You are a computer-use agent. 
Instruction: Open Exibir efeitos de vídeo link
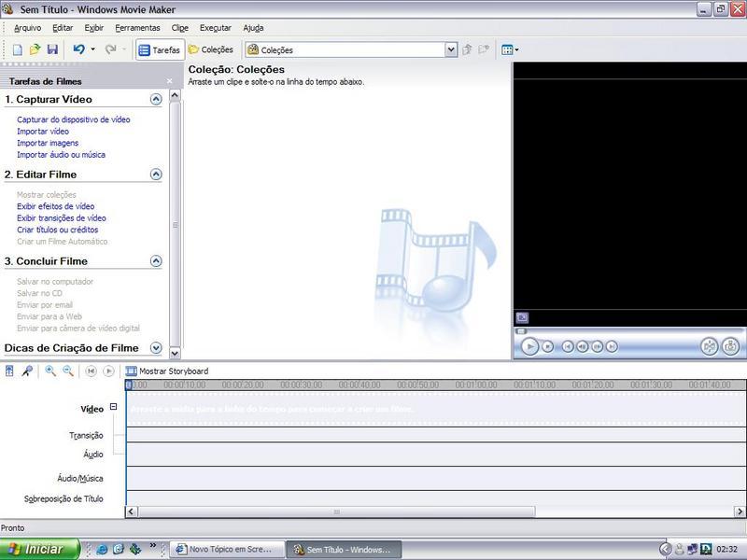[x=56, y=206]
